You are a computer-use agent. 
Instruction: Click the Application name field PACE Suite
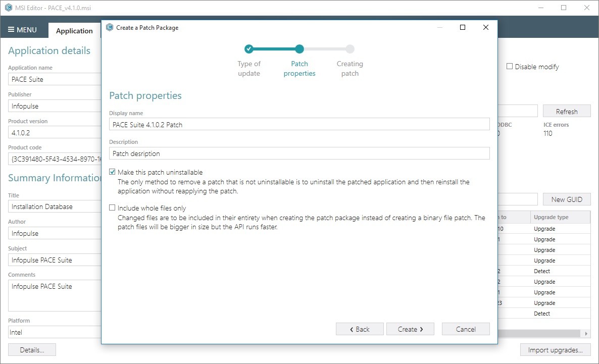55,79
